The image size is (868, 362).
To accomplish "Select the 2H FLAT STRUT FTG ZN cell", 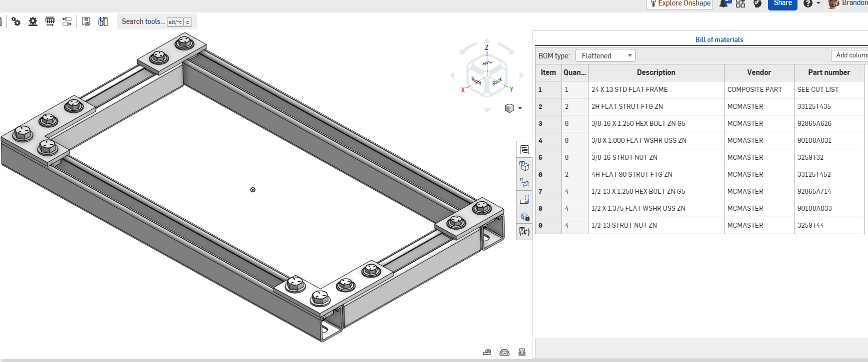I will [656, 106].
